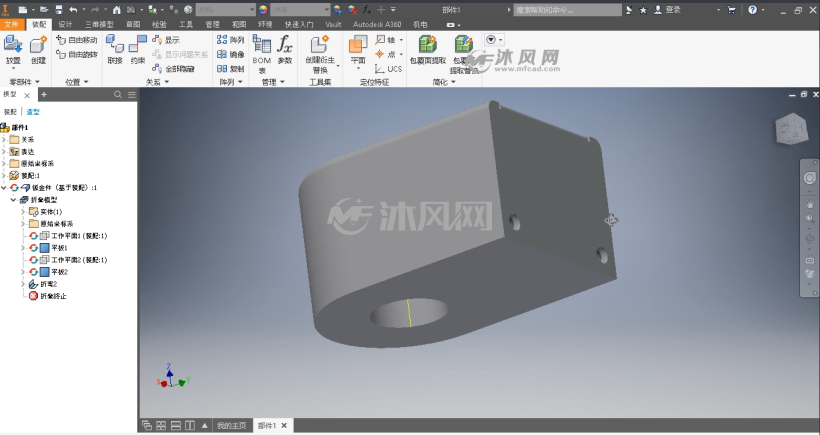Switch to the 设计 ribbon tab

point(65,24)
